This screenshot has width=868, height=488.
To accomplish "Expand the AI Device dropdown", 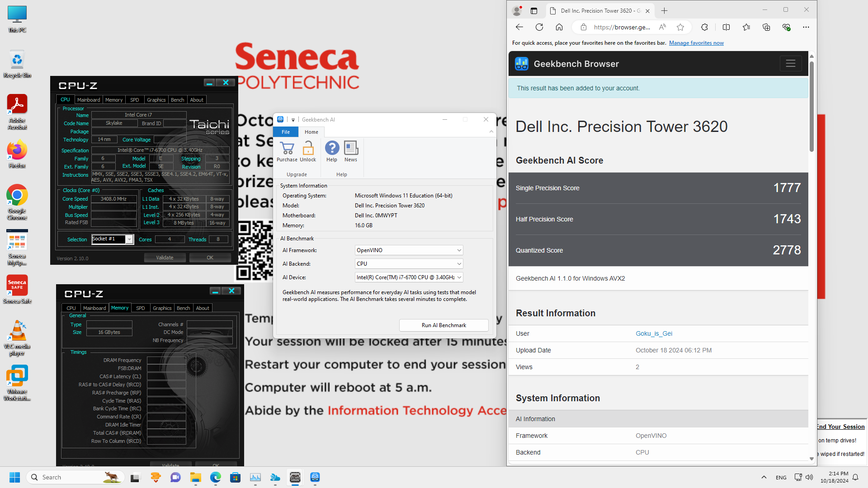I will pyautogui.click(x=459, y=277).
